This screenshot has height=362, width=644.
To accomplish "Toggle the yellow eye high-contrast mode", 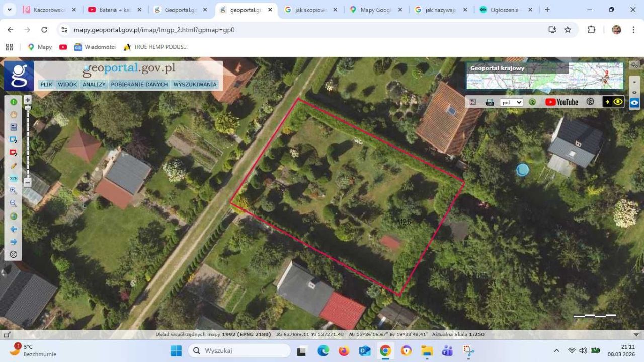I will [613, 102].
